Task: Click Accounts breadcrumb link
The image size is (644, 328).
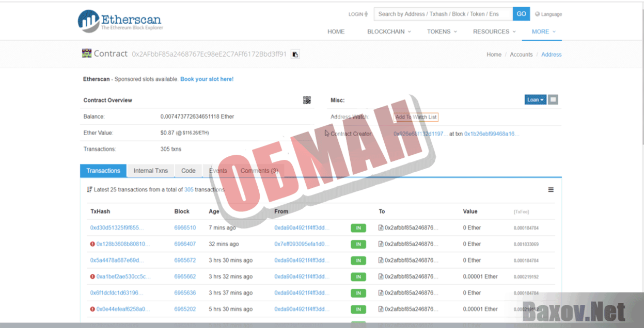Action: (x=521, y=54)
